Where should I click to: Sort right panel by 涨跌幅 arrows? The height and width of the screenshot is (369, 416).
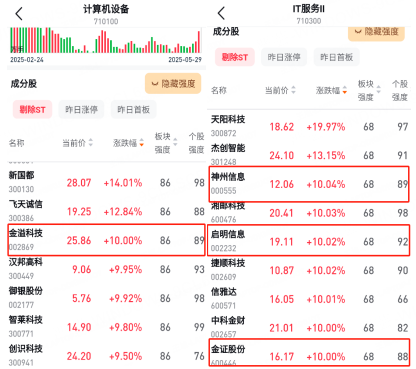tap(345, 90)
